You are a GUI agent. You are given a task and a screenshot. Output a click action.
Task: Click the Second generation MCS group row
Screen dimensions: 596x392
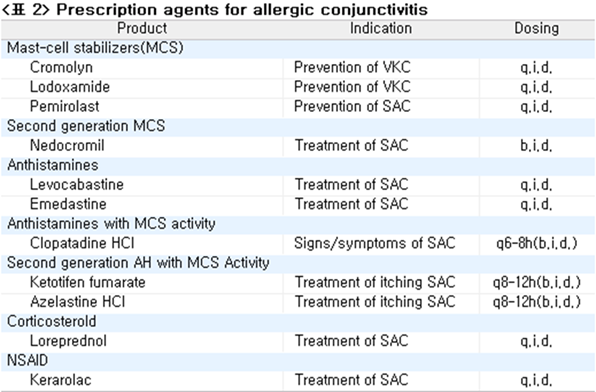298,126
